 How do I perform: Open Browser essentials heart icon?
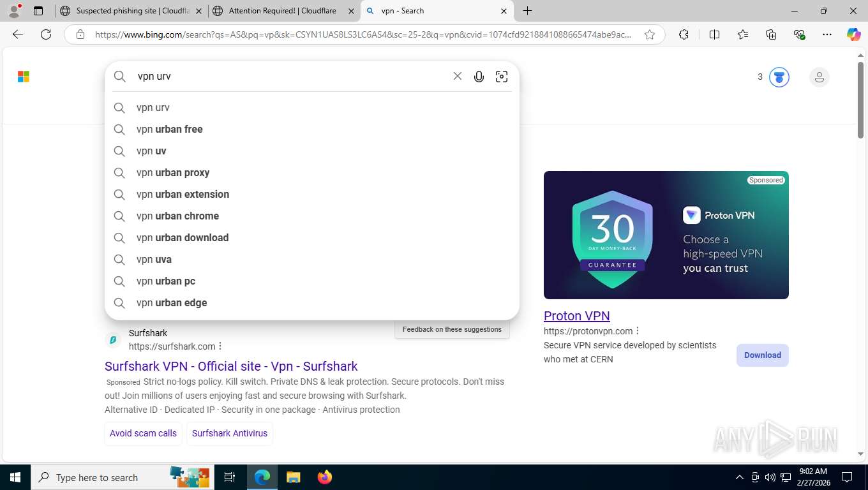tap(799, 34)
